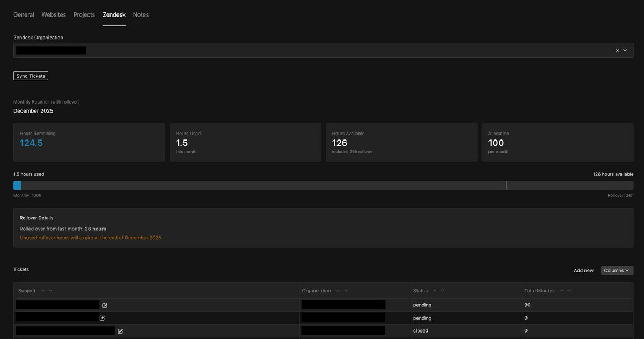Select the Hours Available 126 card

[401, 143]
